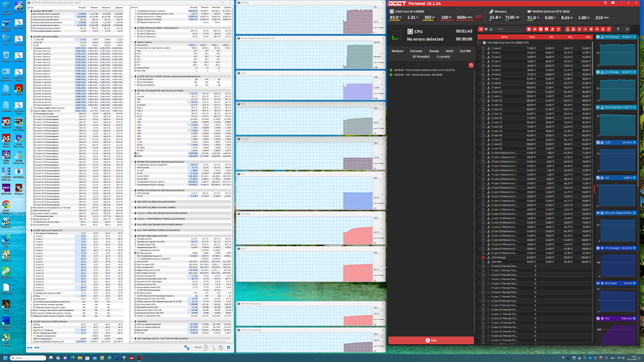The image size is (644, 362).
Task: Take a screenshot with OCCT title bar camera icon
Action: tap(613, 3)
